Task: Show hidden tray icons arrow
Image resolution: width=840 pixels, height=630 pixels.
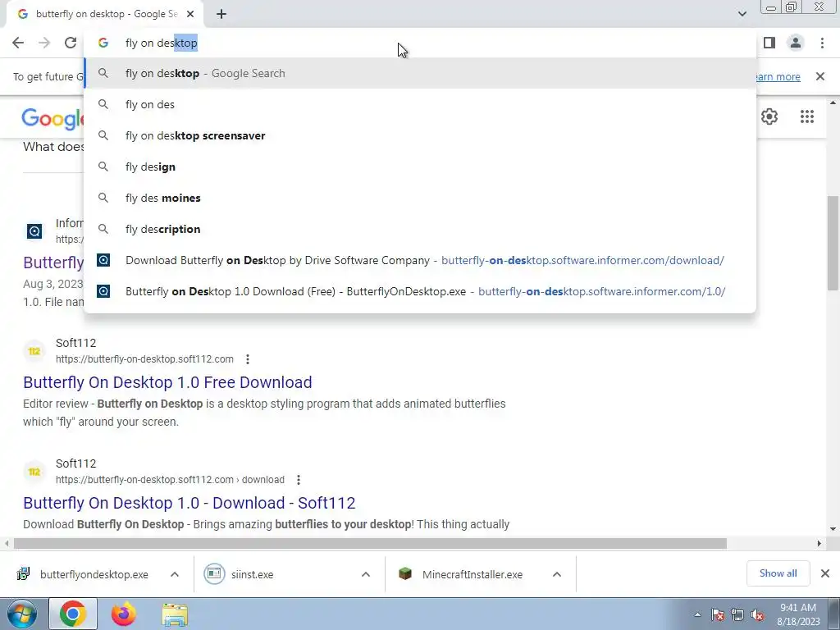Action: click(x=697, y=614)
